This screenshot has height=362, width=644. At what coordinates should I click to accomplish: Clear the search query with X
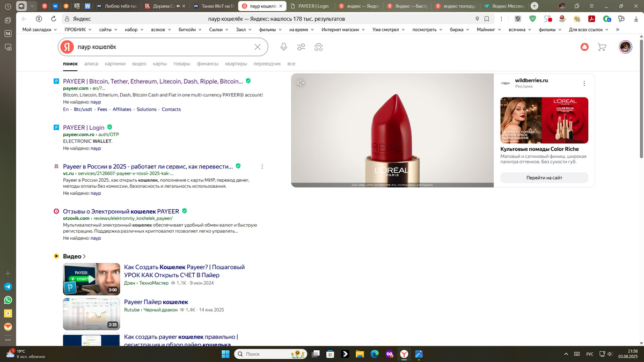click(258, 47)
